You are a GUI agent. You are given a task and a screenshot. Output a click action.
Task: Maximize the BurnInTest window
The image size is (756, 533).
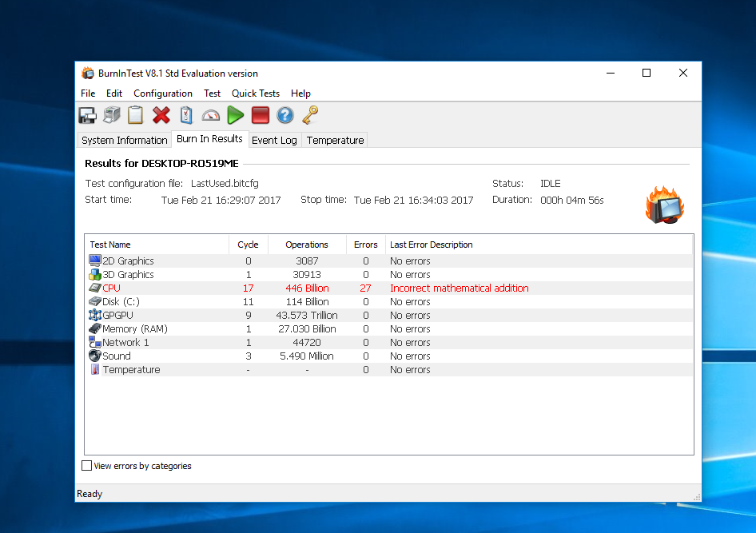pos(647,73)
